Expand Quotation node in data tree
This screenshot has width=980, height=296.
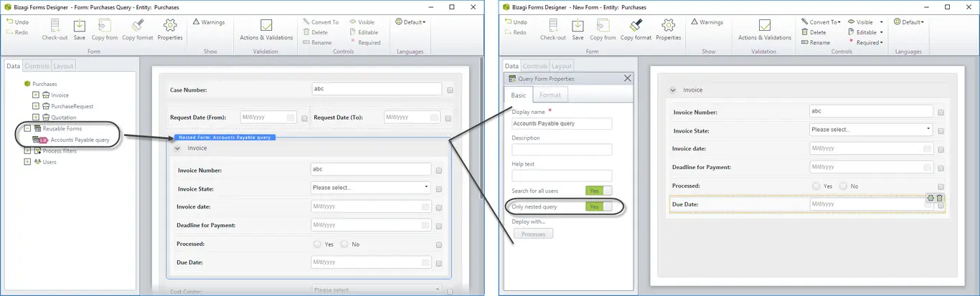pyautogui.click(x=36, y=118)
